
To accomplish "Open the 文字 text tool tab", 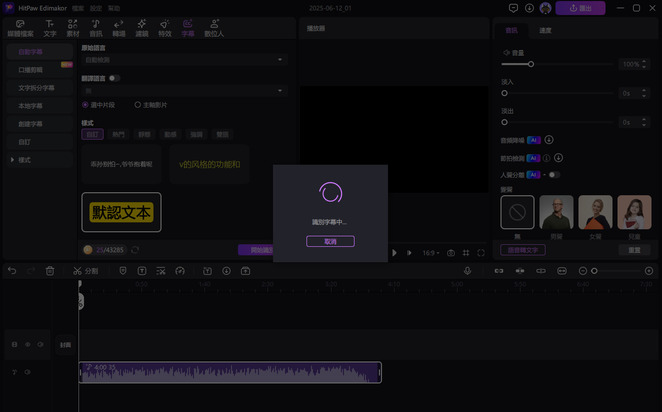I will (50, 28).
